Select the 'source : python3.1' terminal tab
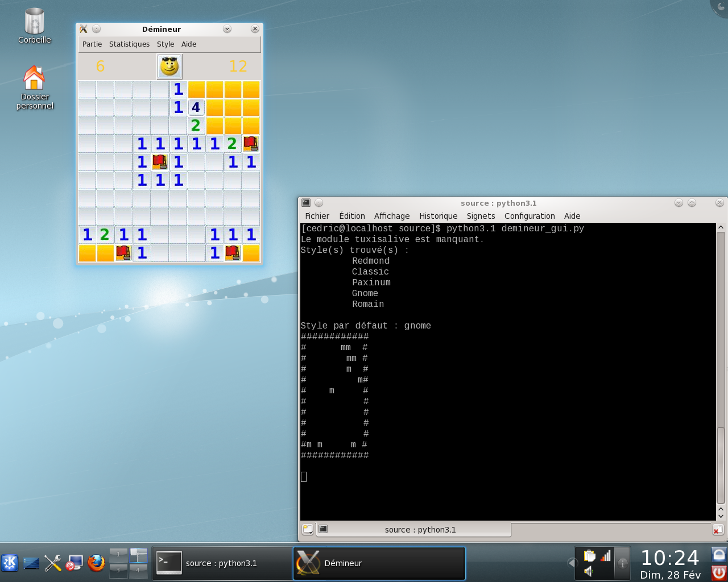This screenshot has width=728, height=582. [414, 530]
